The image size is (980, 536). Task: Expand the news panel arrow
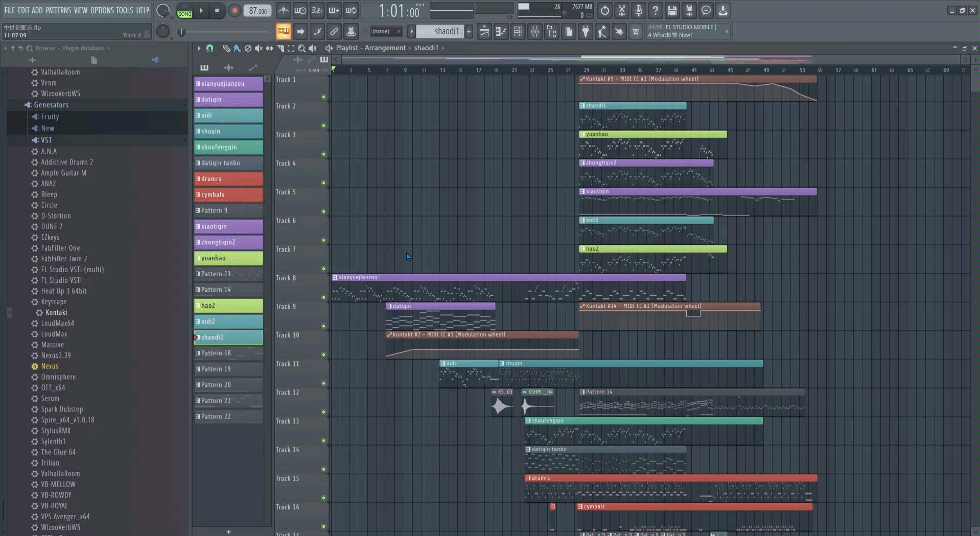coord(727,31)
